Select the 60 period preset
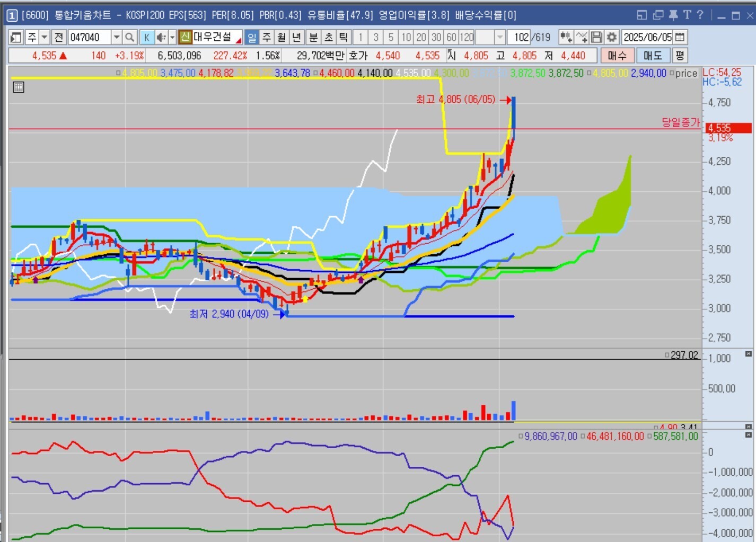756x542 pixels. 451,37
